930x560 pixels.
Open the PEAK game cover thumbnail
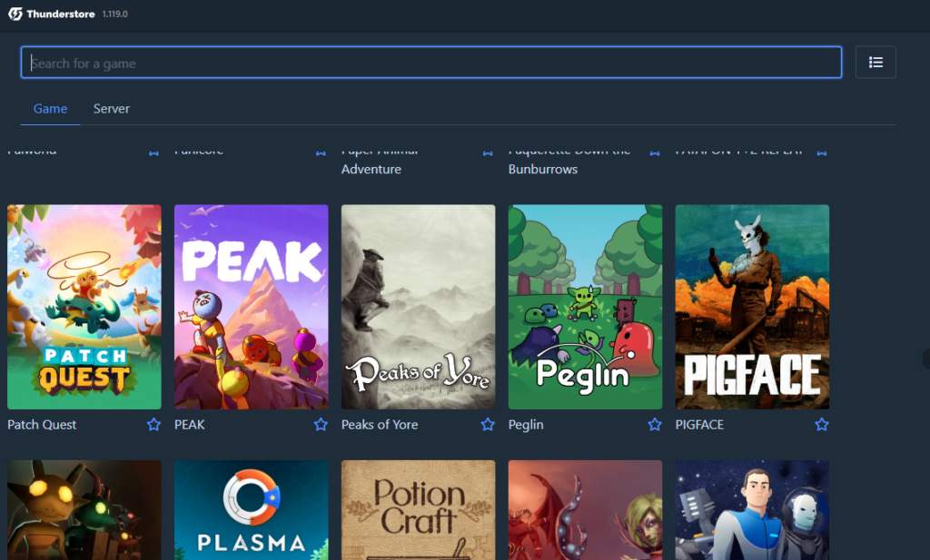[252, 307]
